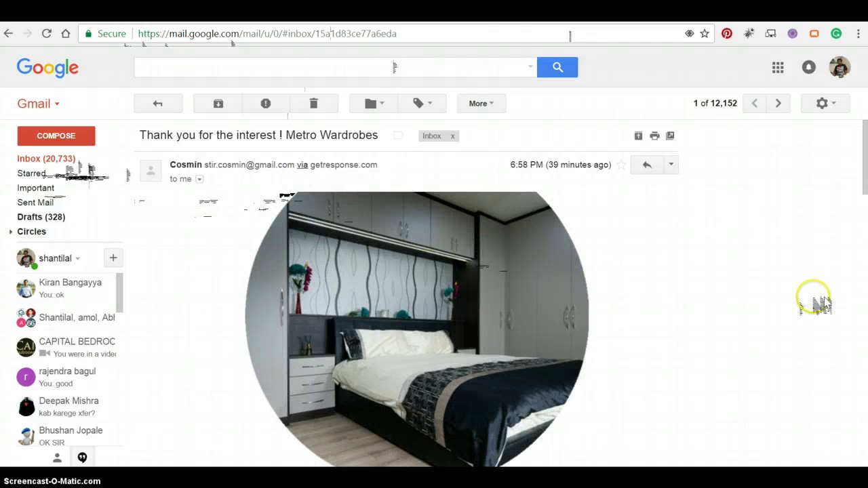Open the Move to folder menu

click(x=374, y=103)
